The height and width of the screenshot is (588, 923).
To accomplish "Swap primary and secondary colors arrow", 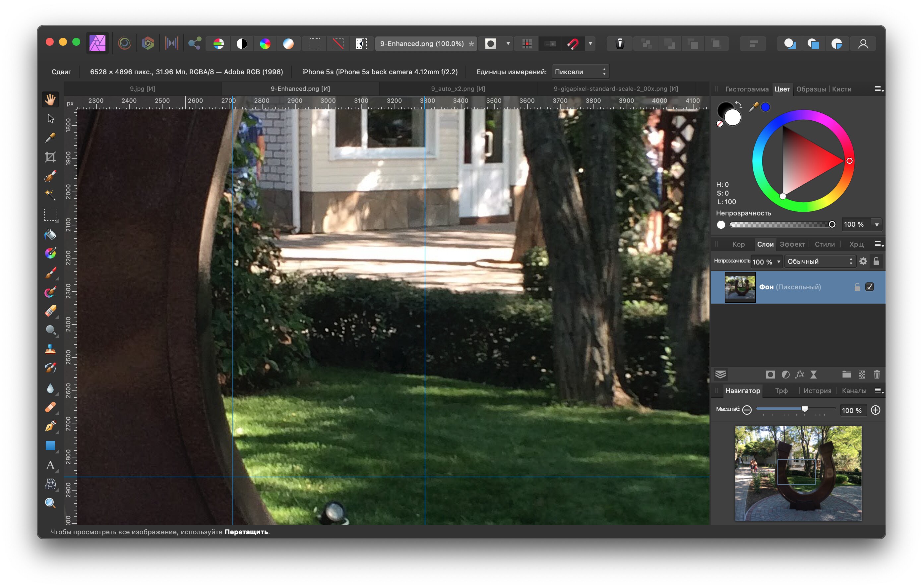I will click(x=739, y=105).
